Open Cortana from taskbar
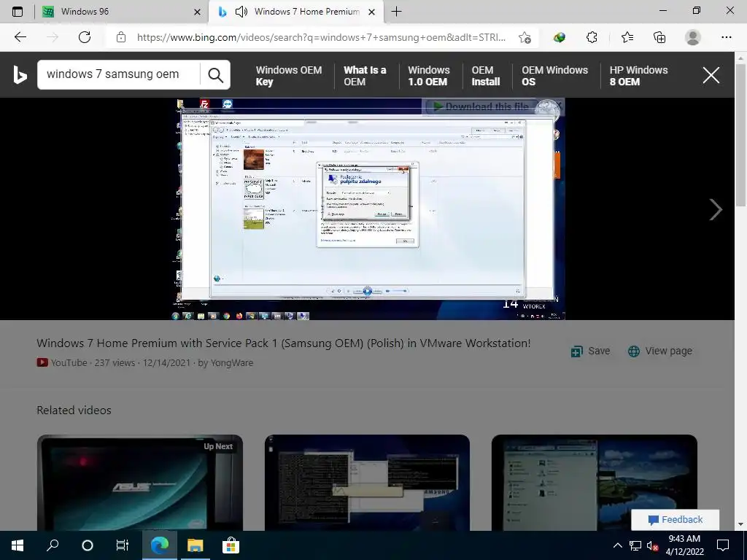 pos(88,545)
